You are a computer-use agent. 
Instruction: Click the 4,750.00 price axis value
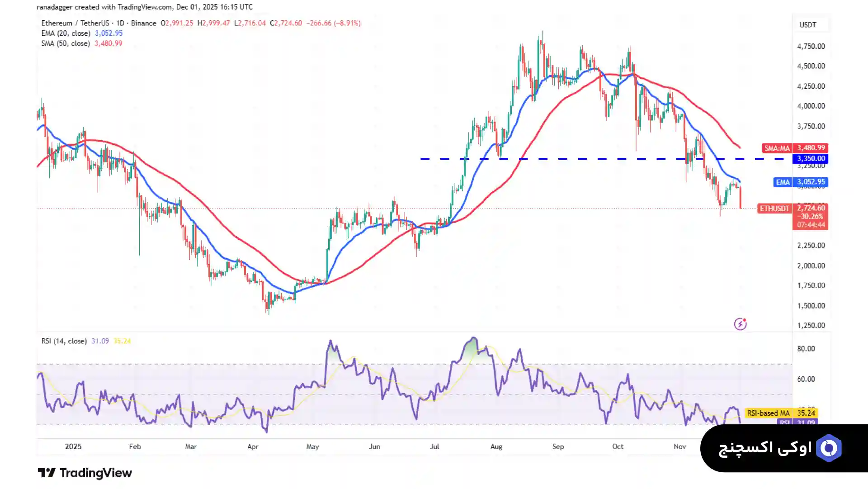click(x=811, y=46)
